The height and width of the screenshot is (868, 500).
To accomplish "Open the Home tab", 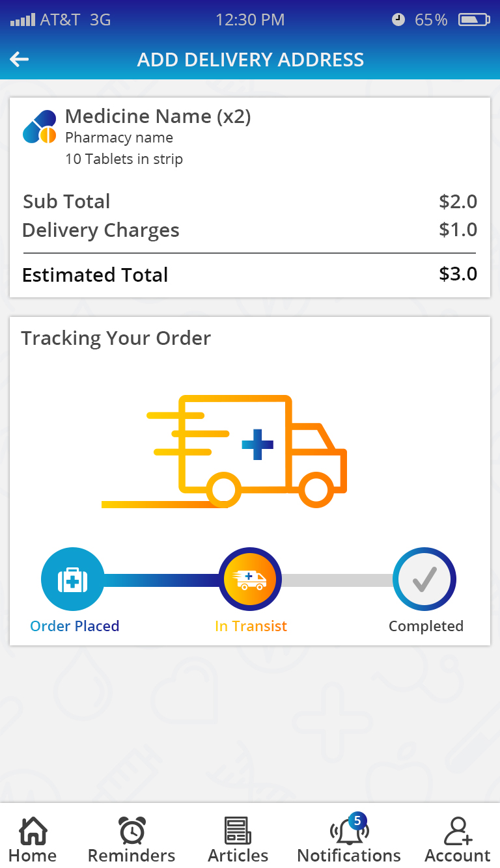I will [33, 840].
